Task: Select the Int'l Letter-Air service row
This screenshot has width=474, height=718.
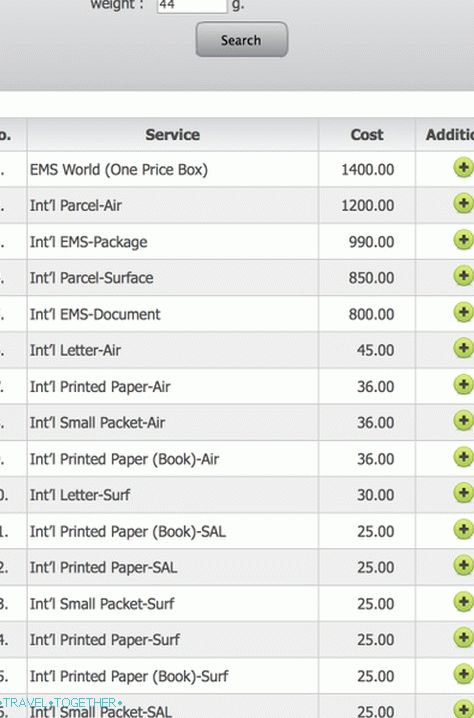Action: pos(237,350)
